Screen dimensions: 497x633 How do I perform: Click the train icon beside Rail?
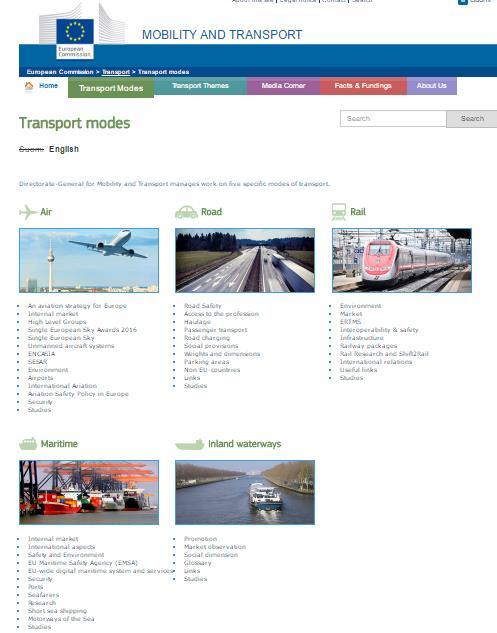click(339, 212)
